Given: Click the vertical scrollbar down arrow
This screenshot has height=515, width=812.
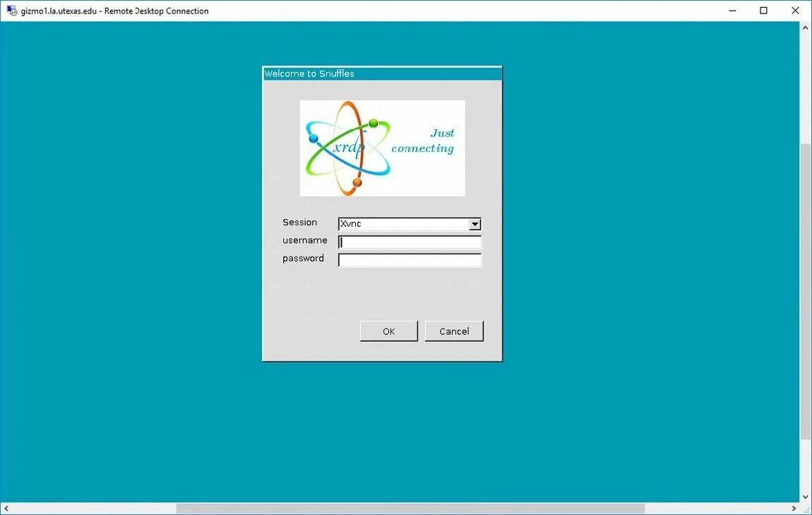Looking at the screenshot, I should pyautogui.click(x=805, y=497).
